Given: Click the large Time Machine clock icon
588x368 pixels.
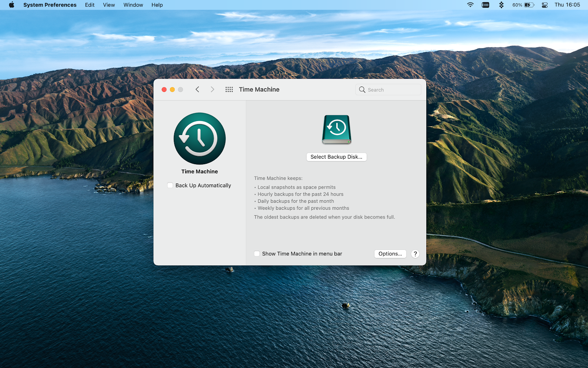Looking at the screenshot, I should pos(200,138).
